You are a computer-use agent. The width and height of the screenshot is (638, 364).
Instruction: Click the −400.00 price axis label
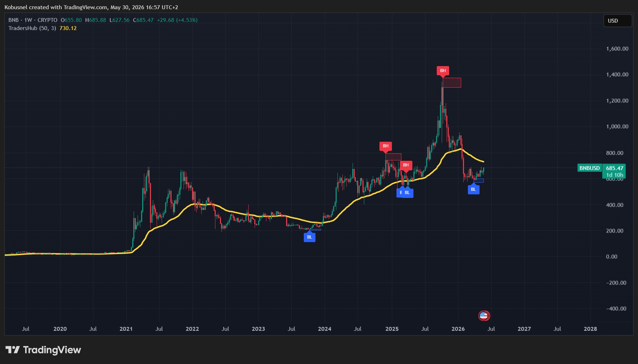(616, 309)
